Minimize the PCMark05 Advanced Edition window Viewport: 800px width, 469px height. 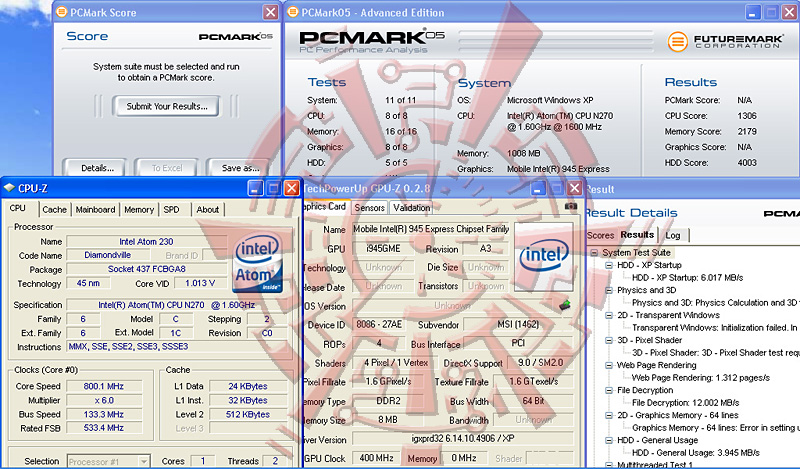point(753,12)
